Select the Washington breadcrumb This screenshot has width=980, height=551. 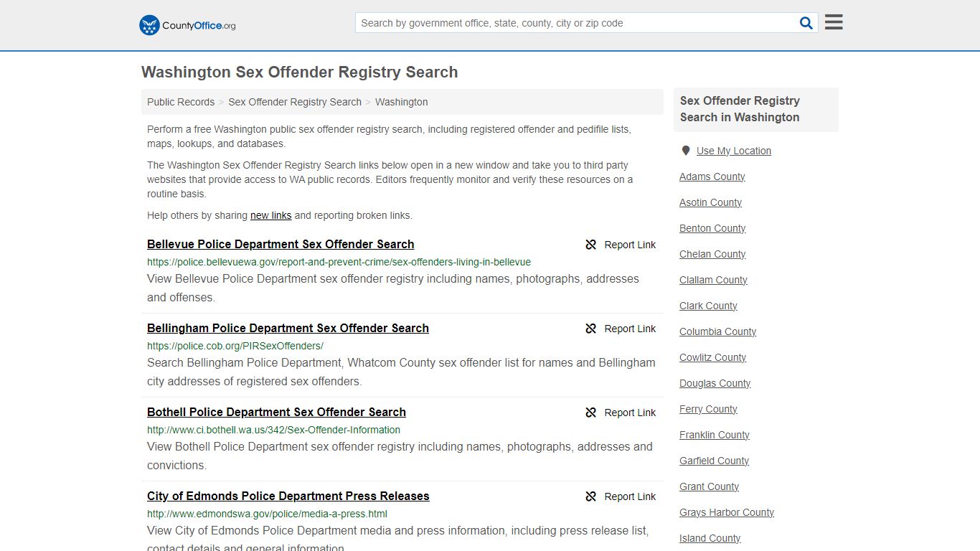401,102
